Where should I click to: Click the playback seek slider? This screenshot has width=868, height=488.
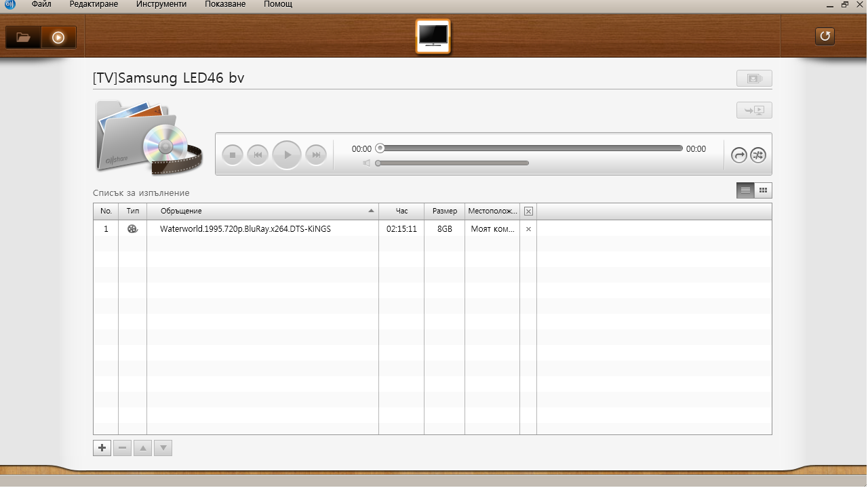pyautogui.click(x=530, y=148)
